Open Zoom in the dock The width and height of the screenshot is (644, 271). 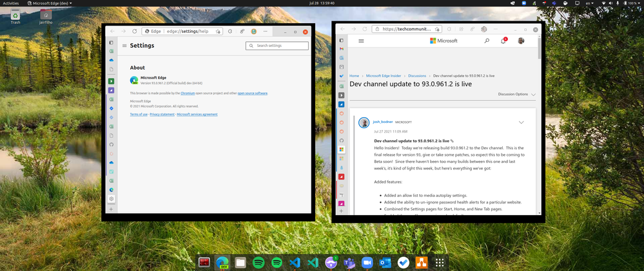pyautogui.click(x=367, y=263)
